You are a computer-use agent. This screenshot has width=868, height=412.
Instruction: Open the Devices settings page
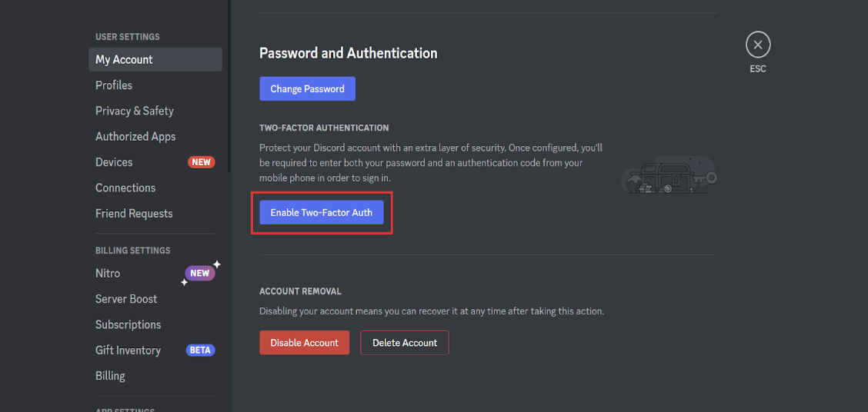(x=114, y=162)
